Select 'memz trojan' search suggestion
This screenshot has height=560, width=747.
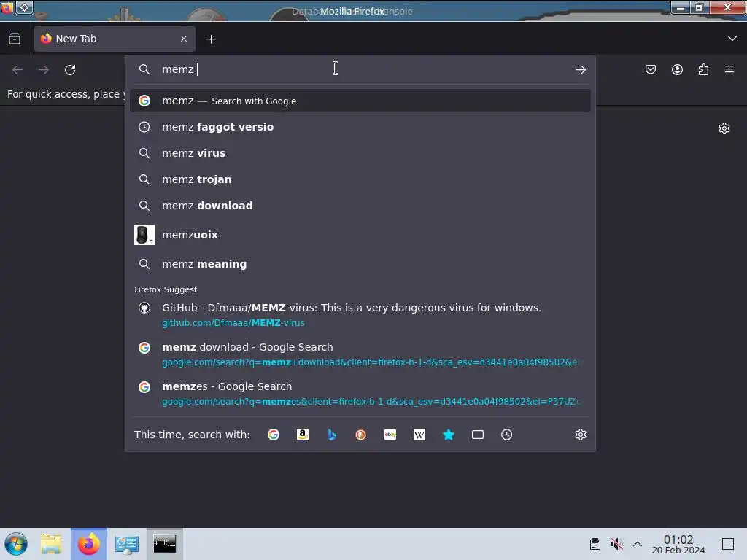pyautogui.click(x=360, y=179)
